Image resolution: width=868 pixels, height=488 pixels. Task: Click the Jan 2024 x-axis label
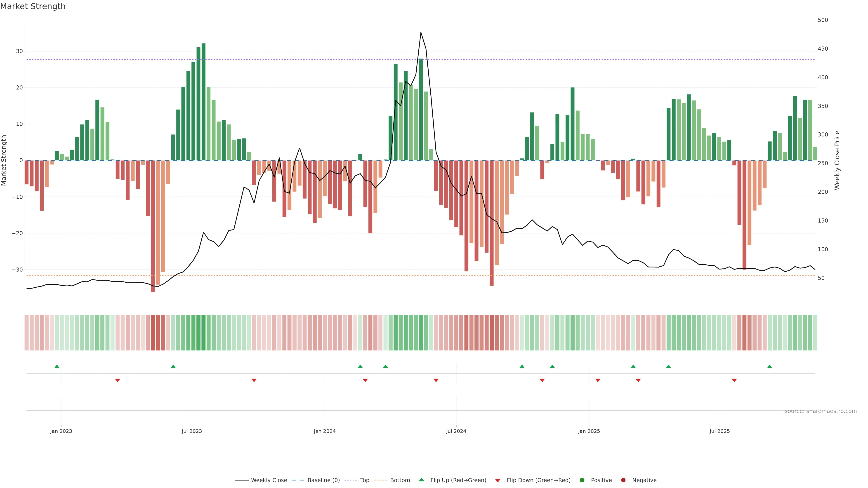(x=325, y=431)
